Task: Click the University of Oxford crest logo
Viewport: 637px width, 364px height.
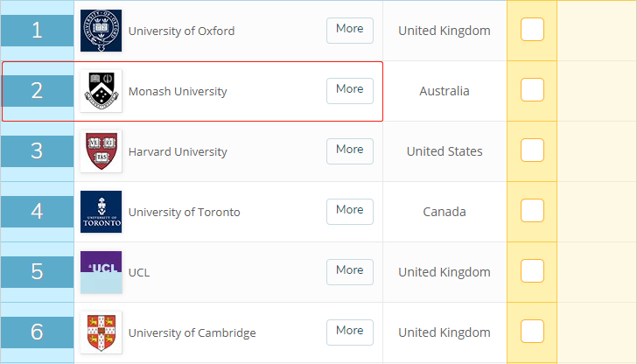Action: coord(101,31)
